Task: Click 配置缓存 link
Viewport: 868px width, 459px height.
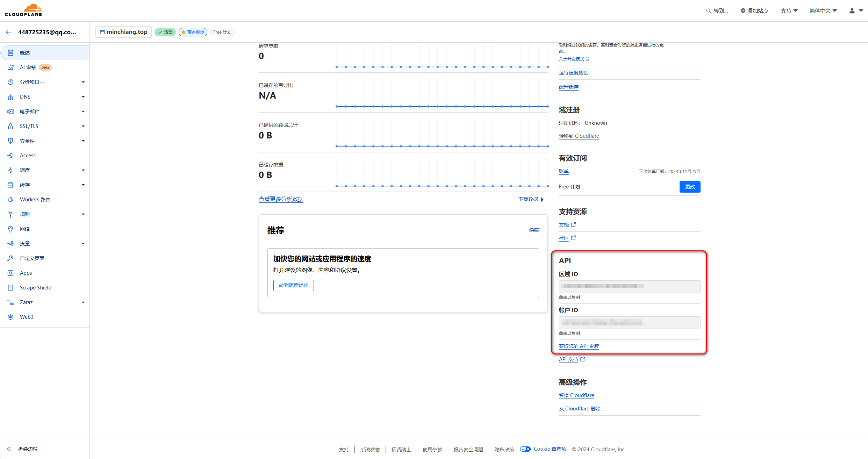Action: (x=568, y=87)
